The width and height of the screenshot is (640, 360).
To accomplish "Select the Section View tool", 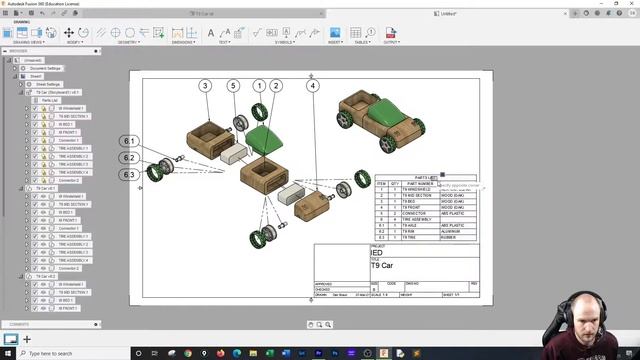I will (x=36, y=33).
